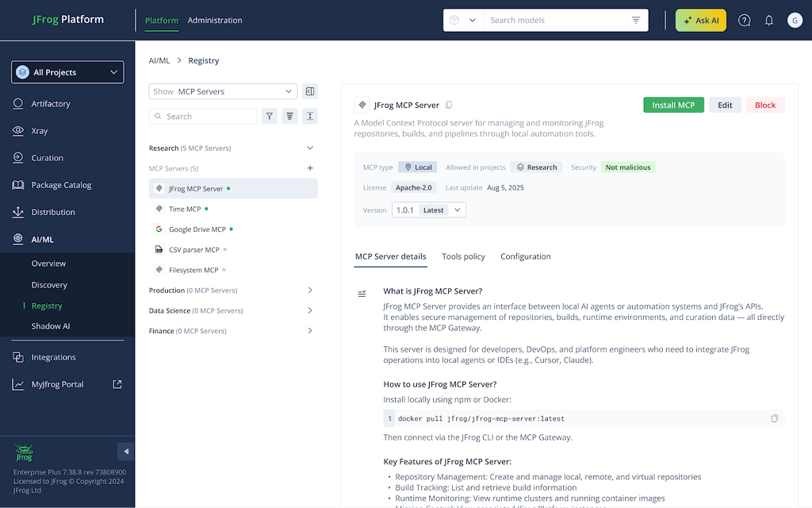Copy the JFrog MCP Server name
This screenshot has width=812, height=508.
[449, 105]
